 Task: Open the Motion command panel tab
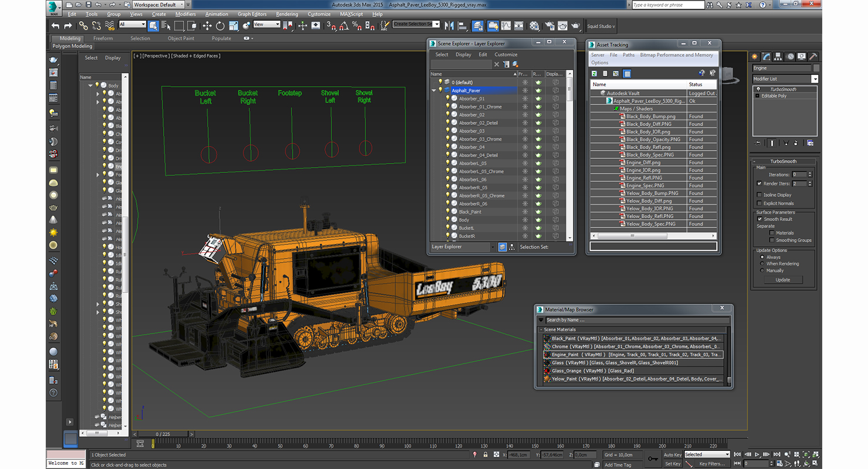[x=790, y=56]
